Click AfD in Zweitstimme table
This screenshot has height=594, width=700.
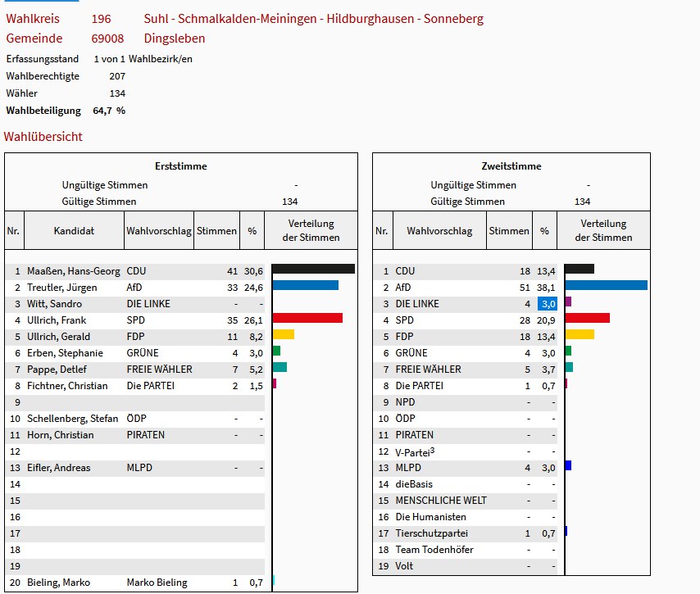[x=402, y=288]
